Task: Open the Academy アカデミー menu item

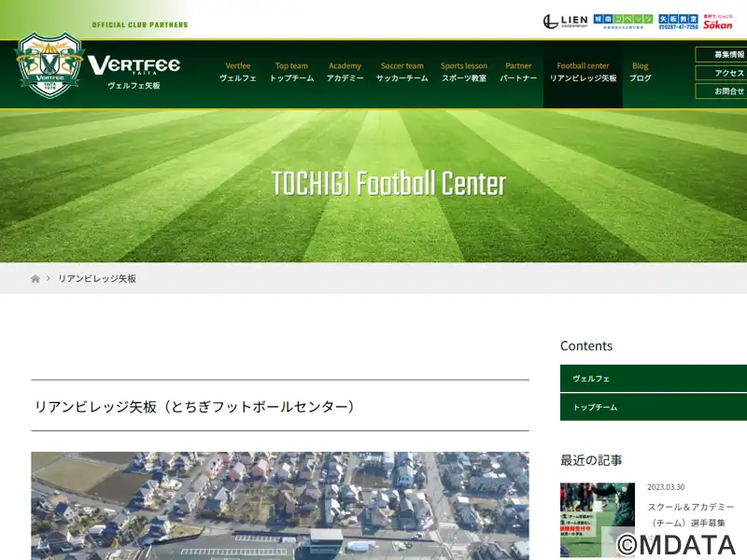Action: [x=345, y=72]
